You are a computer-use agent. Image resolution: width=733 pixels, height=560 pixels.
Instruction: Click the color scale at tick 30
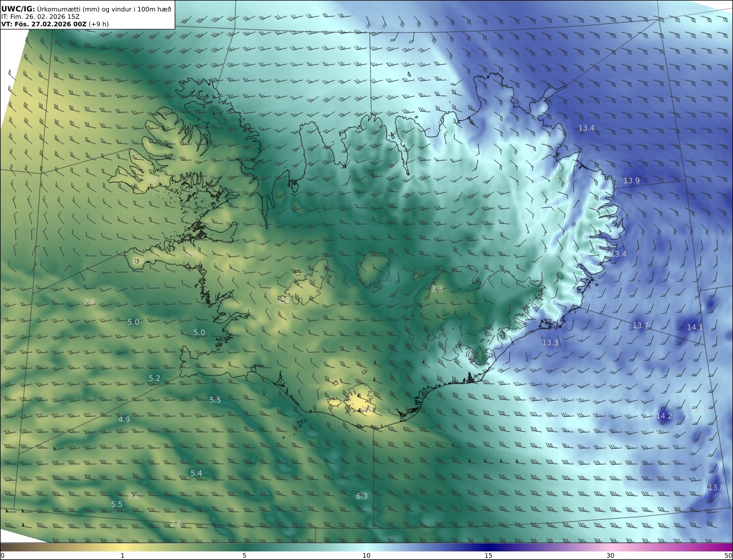click(x=610, y=555)
